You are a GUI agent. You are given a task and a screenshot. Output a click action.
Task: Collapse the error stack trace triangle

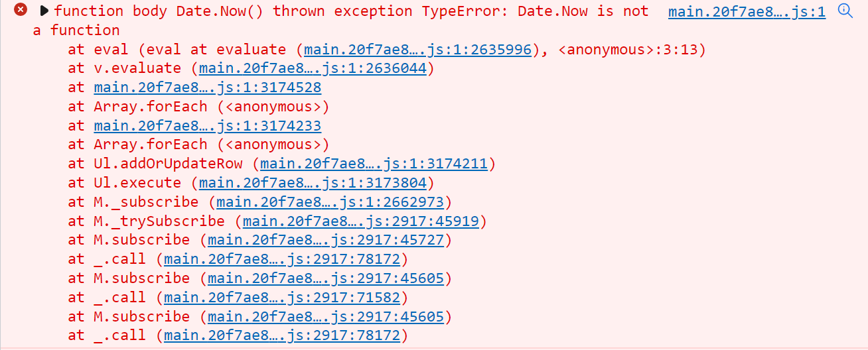point(44,11)
